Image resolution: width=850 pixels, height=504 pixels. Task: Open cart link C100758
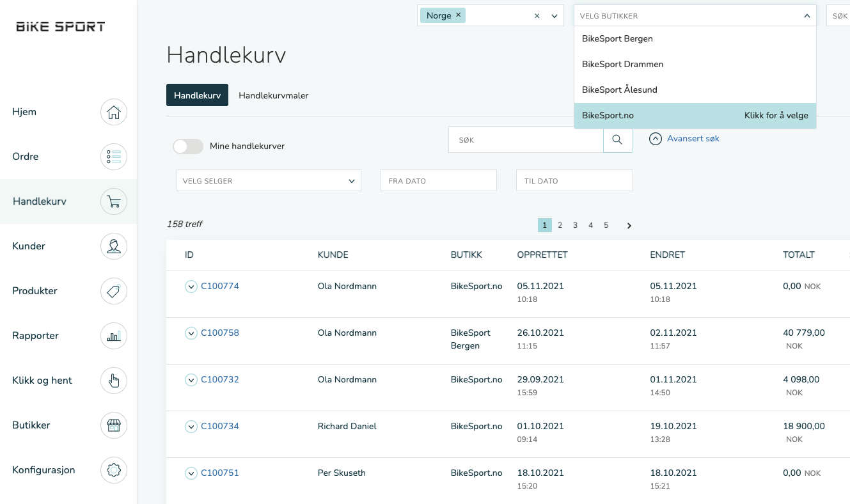click(220, 333)
